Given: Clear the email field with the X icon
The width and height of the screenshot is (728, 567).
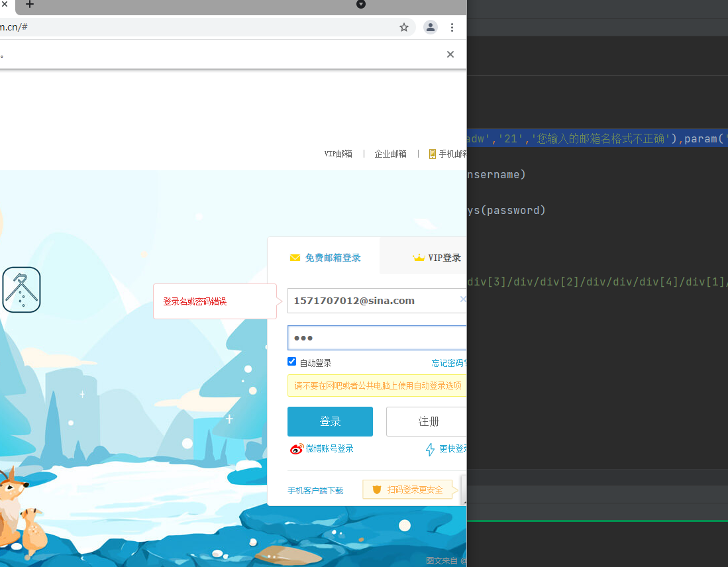Looking at the screenshot, I should pyautogui.click(x=462, y=299).
